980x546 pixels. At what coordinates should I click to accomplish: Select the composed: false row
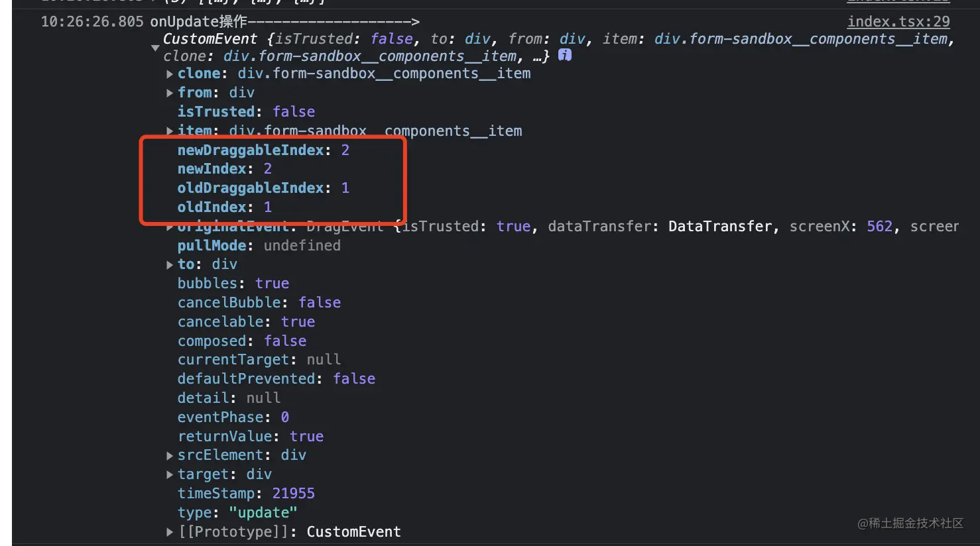[x=242, y=341]
